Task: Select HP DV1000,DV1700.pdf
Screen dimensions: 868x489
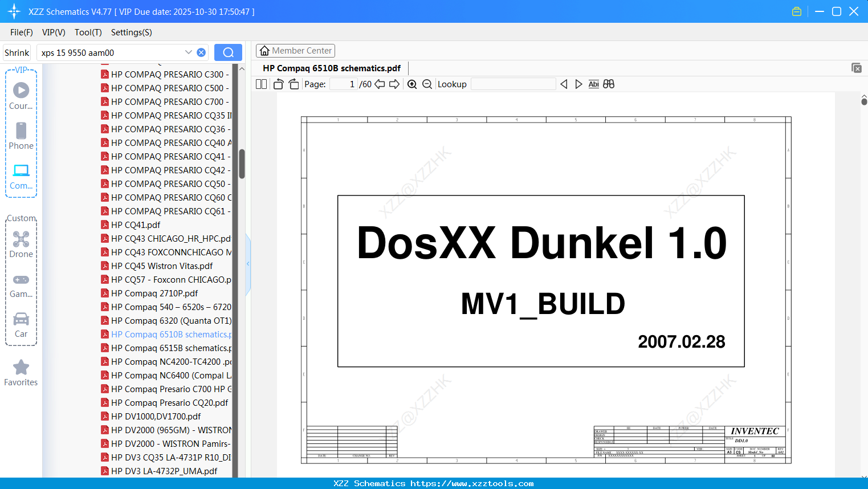Action: 150,416
